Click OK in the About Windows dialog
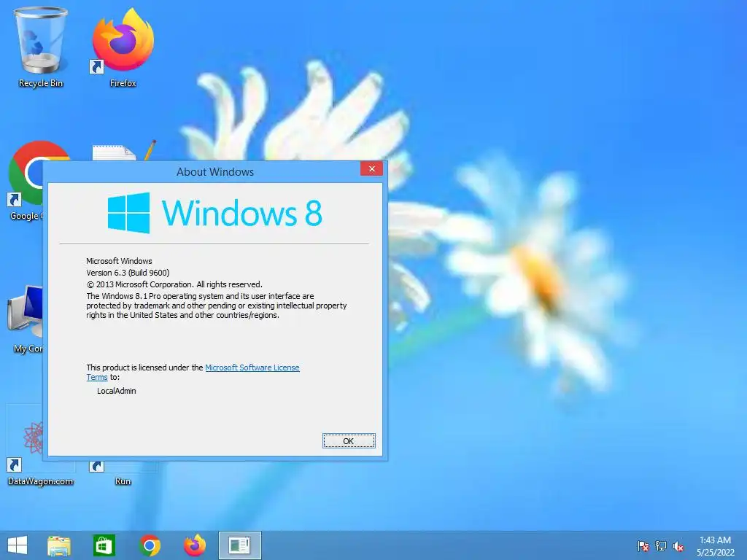The width and height of the screenshot is (747, 560). (349, 441)
